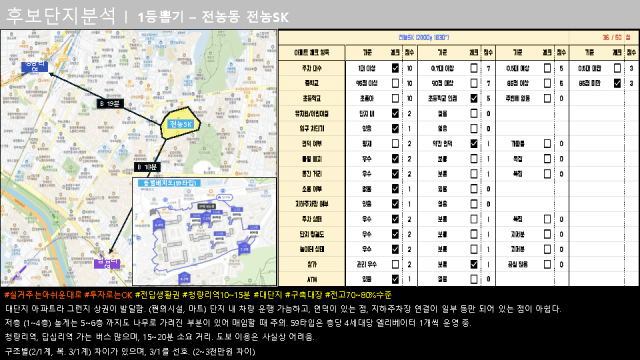Check 지저분 box in 놀이터 상태 row

547,249
